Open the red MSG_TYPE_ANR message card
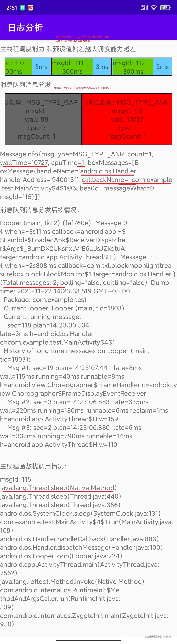Image resolution: width=177 pixels, height=644 pixels. point(127,119)
